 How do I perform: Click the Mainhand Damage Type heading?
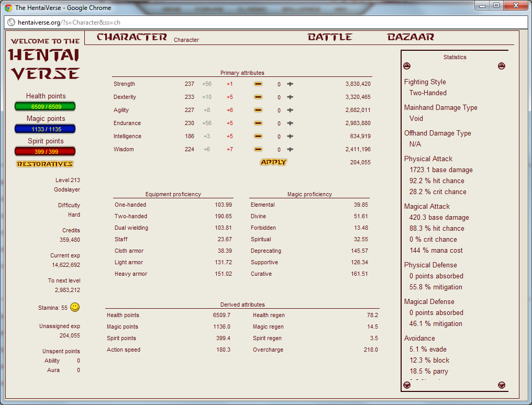[441, 107]
